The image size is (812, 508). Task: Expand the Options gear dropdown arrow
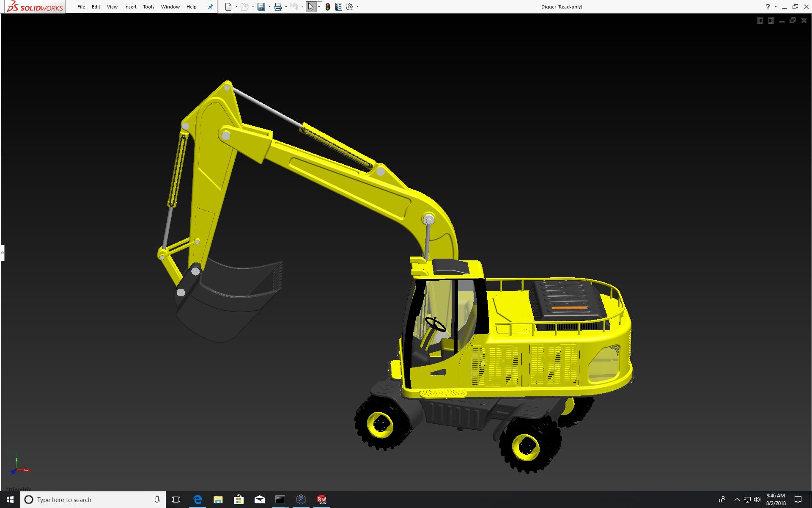click(x=357, y=7)
